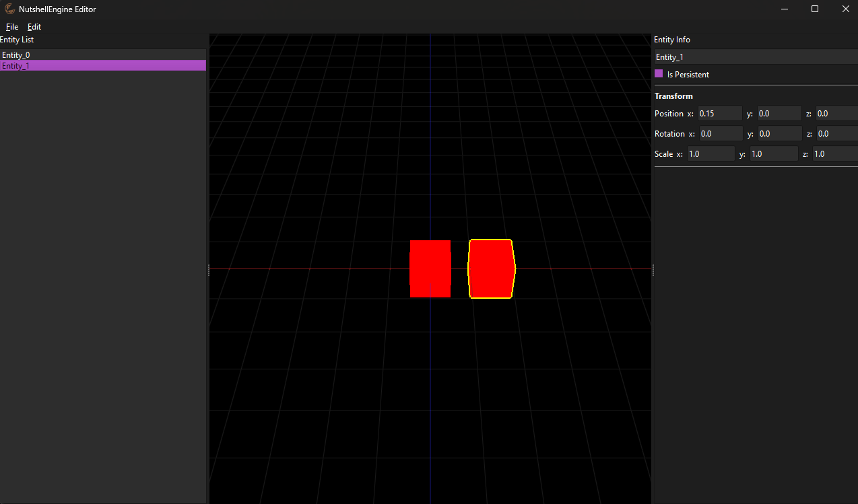Select Entity_1 in the Entity List

tap(103, 65)
